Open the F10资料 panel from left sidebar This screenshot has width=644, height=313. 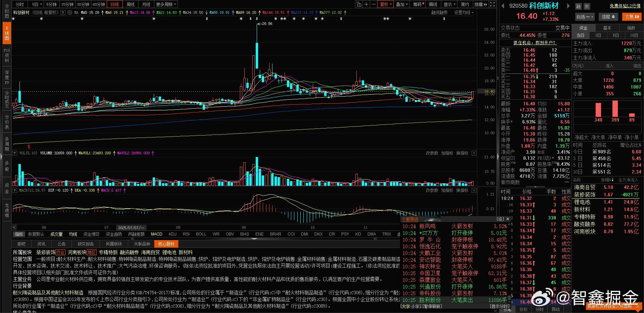(6, 55)
